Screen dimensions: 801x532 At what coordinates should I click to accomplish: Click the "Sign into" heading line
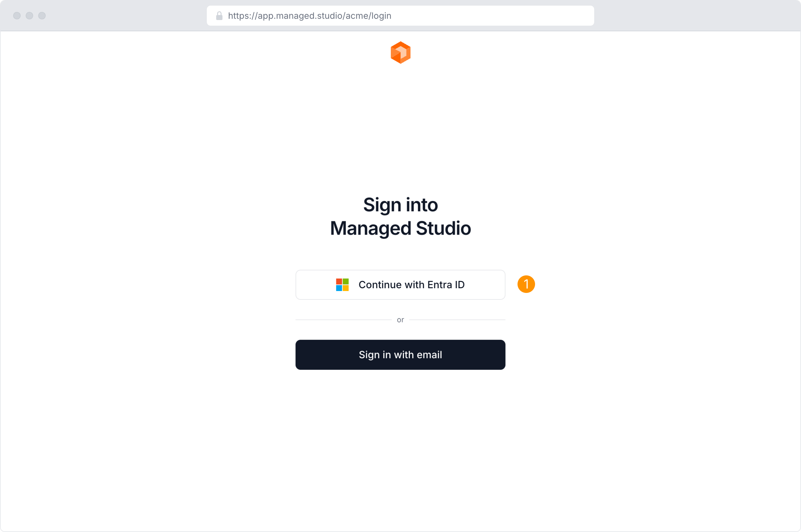400,205
